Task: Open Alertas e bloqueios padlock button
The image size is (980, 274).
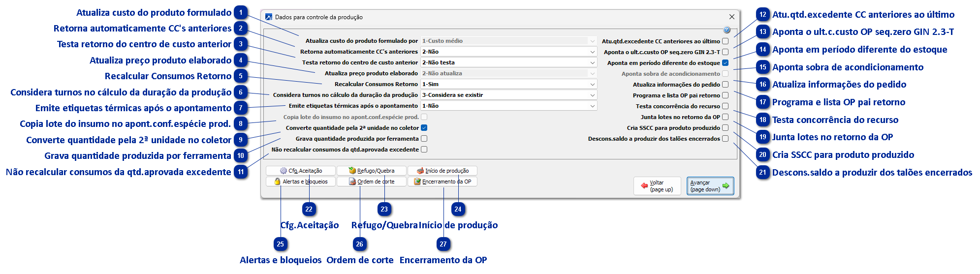Action: [301, 182]
